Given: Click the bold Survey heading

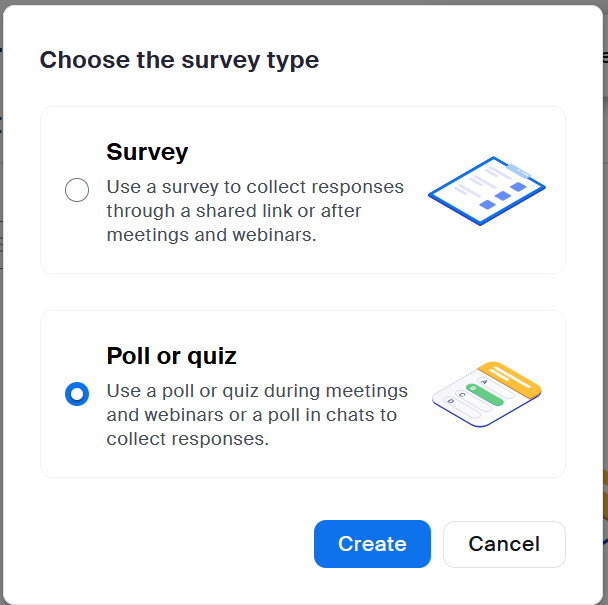Looking at the screenshot, I should [x=147, y=152].
